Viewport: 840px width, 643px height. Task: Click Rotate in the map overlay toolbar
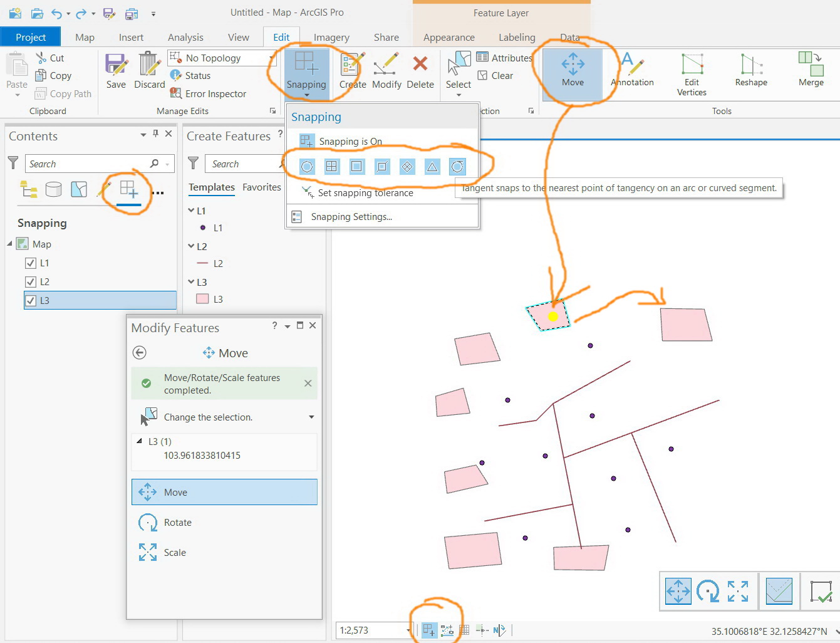(708, 590)
